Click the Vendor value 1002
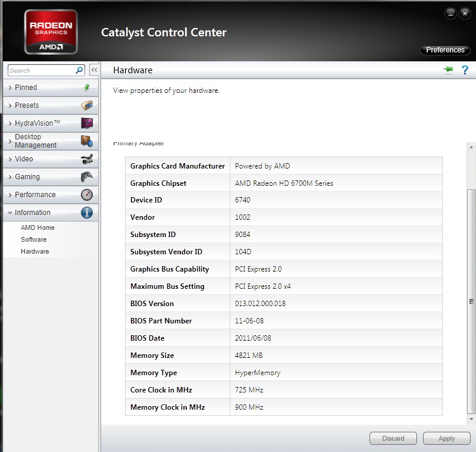This screenshot has height=452, width=476. [242, 217]
